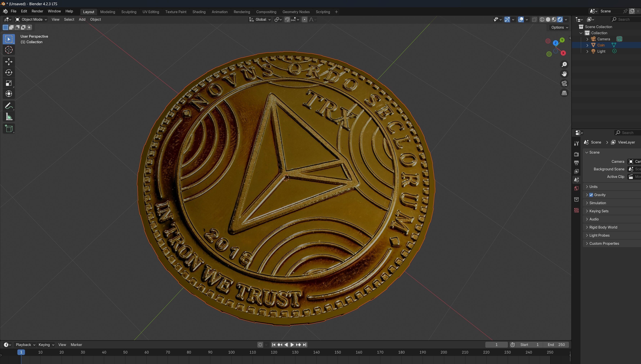
Task: Switch to solid viewport shading
Action: (548, 19)
